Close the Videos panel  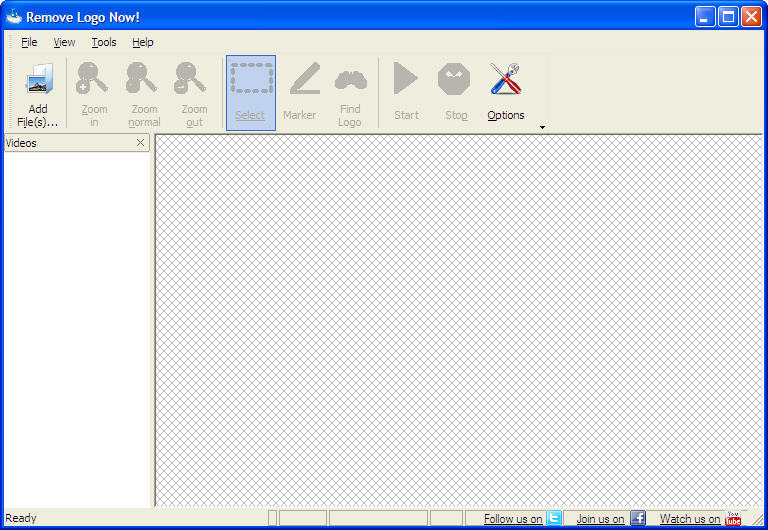(x=141, y=143)
